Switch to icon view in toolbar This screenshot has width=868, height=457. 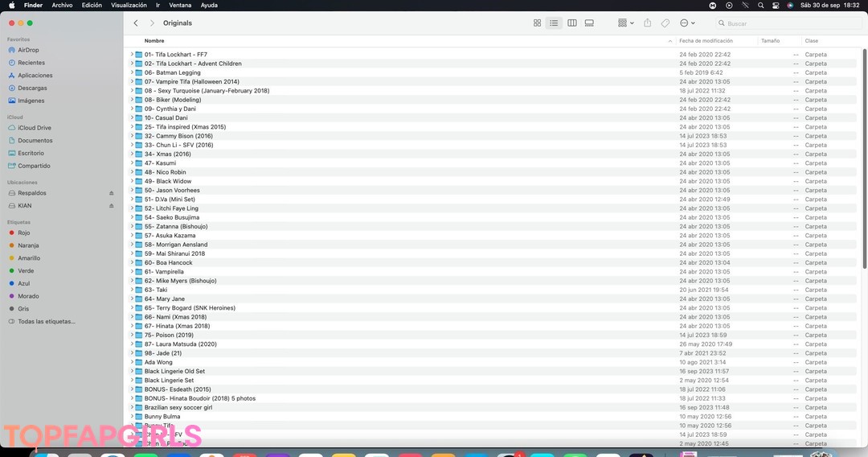pos(537,23)
